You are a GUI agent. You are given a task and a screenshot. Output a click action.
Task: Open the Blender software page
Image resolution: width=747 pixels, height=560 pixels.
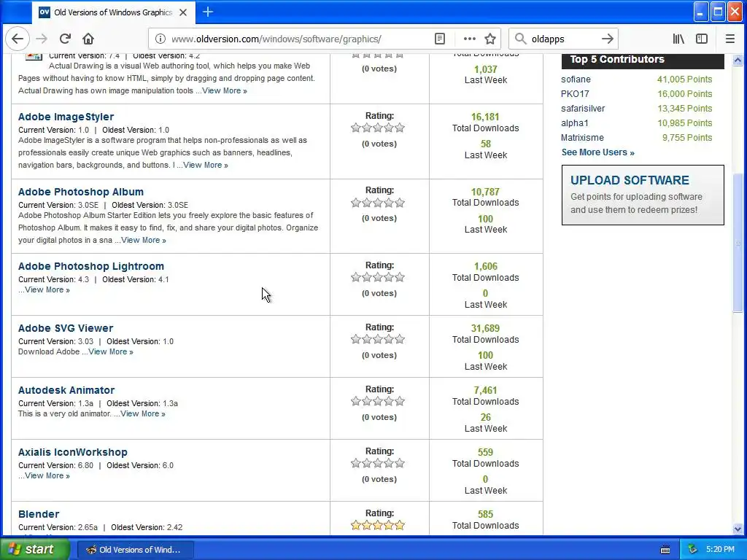click(39, 514)
